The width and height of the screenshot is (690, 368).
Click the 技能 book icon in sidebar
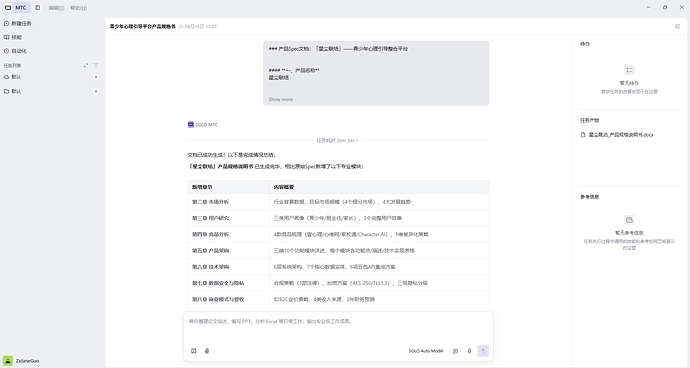coord(6,37)
